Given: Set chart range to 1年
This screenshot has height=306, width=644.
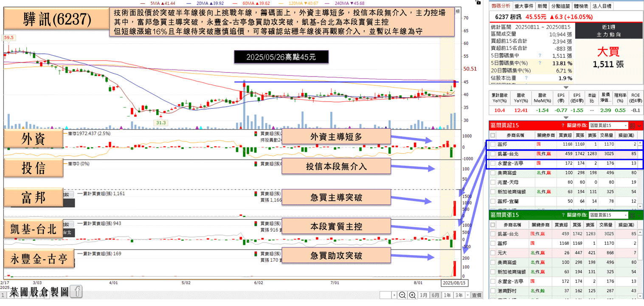Looking at the screenshot, I should [x=447, y=295].
